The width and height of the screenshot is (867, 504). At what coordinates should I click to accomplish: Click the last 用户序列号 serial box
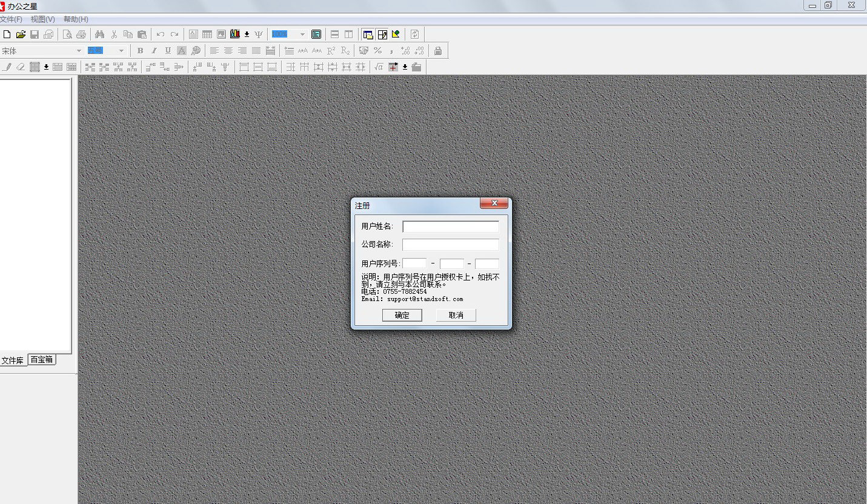coord(487,264)
